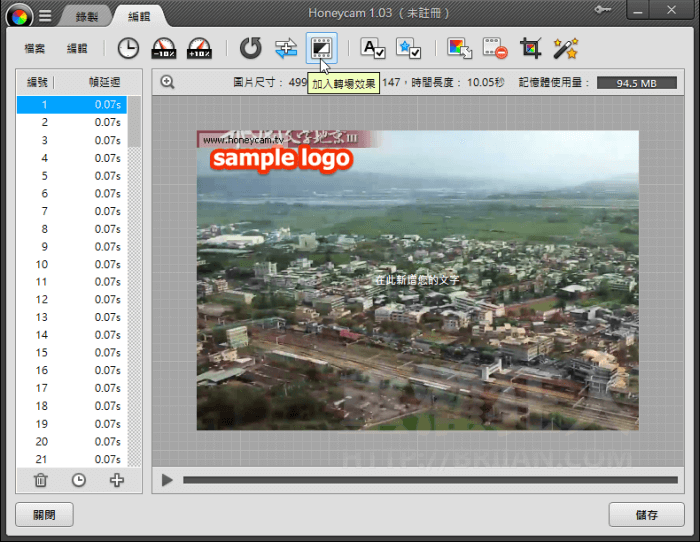Click the zoom magnifier icon above preview
The height and width of the screenshot is (542, 700).
point(167,83)
